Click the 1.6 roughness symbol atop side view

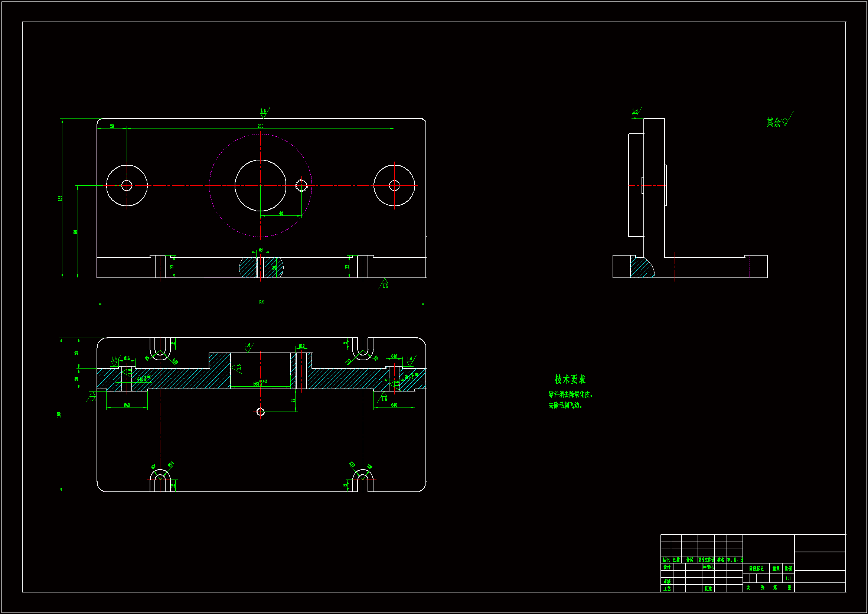click(636, 113)
